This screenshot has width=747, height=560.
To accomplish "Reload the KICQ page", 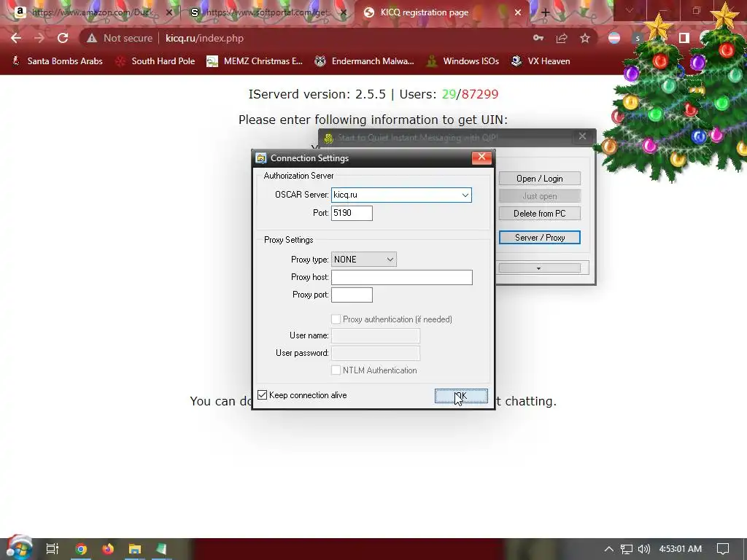I will (x=63, y=38).
